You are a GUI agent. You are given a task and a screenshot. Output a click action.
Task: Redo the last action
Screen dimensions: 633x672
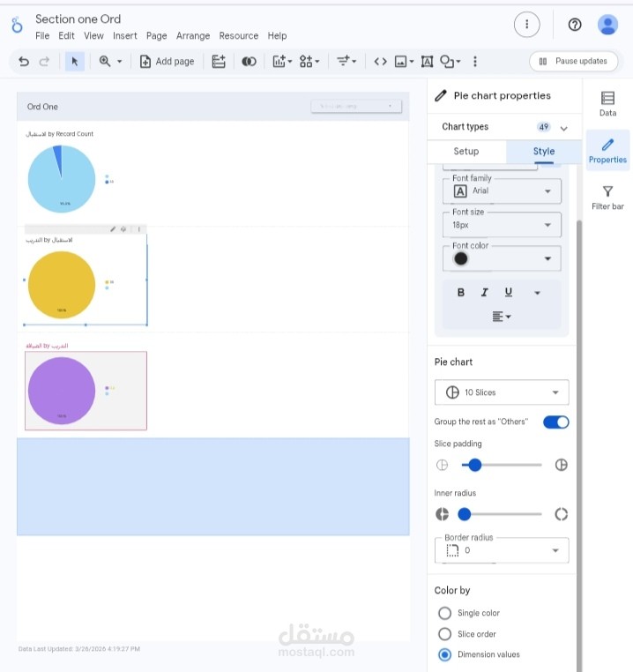click(x=44, y=62)
